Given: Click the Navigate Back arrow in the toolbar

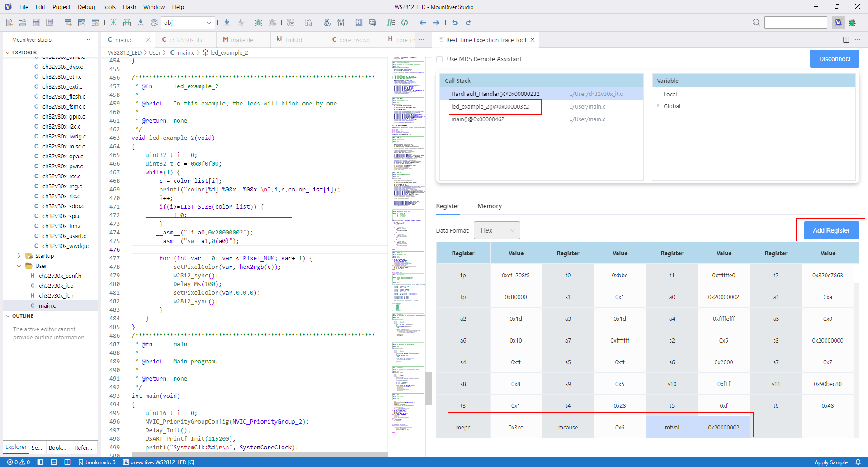Looking at the screenshot, I should click(423, 23).
